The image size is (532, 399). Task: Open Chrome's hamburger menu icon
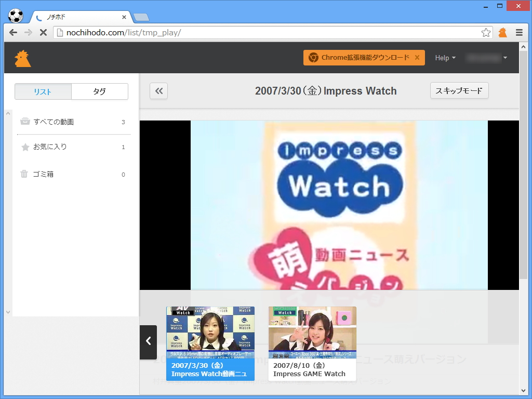pos(519,32)
